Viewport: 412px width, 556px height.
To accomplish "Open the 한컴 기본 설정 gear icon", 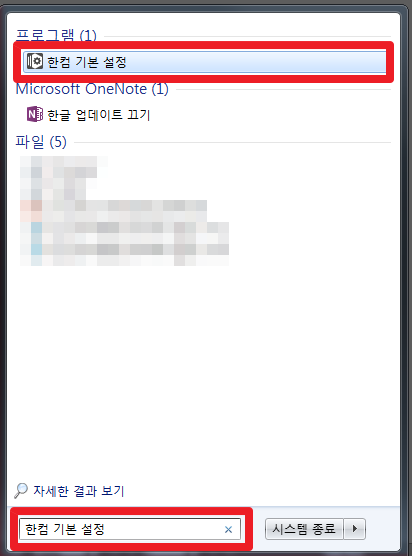I will coord(35,61).
